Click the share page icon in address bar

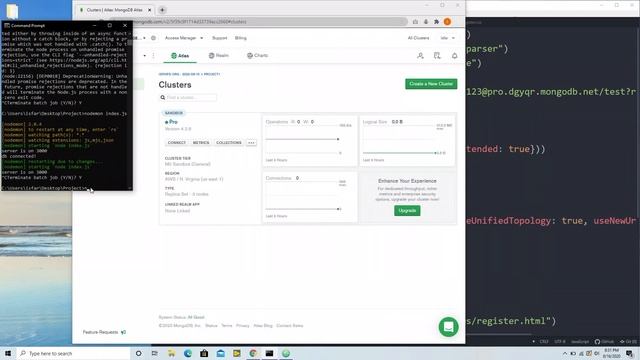(x=415, y=22)
